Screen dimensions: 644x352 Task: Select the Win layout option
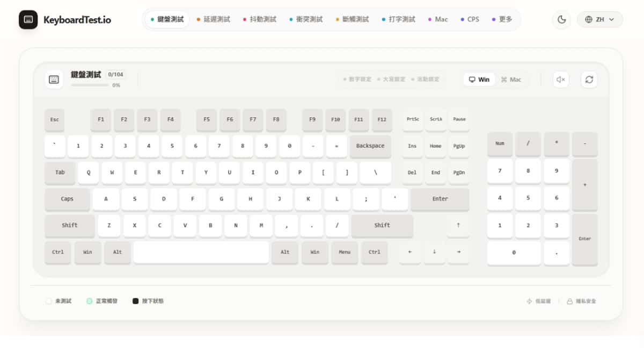[479, 80]
